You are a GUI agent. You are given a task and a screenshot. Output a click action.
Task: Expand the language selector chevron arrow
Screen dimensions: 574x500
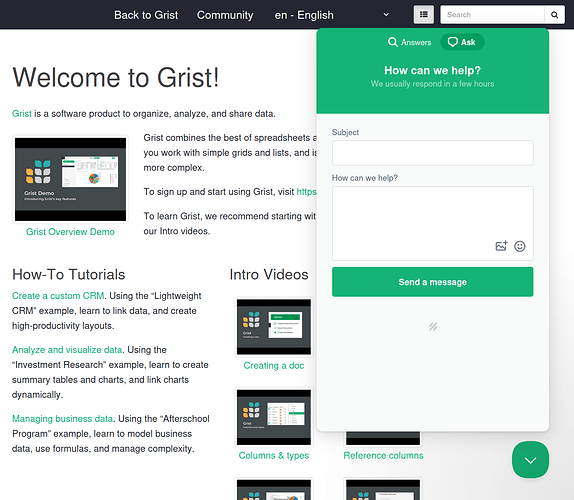coord(386,15)
